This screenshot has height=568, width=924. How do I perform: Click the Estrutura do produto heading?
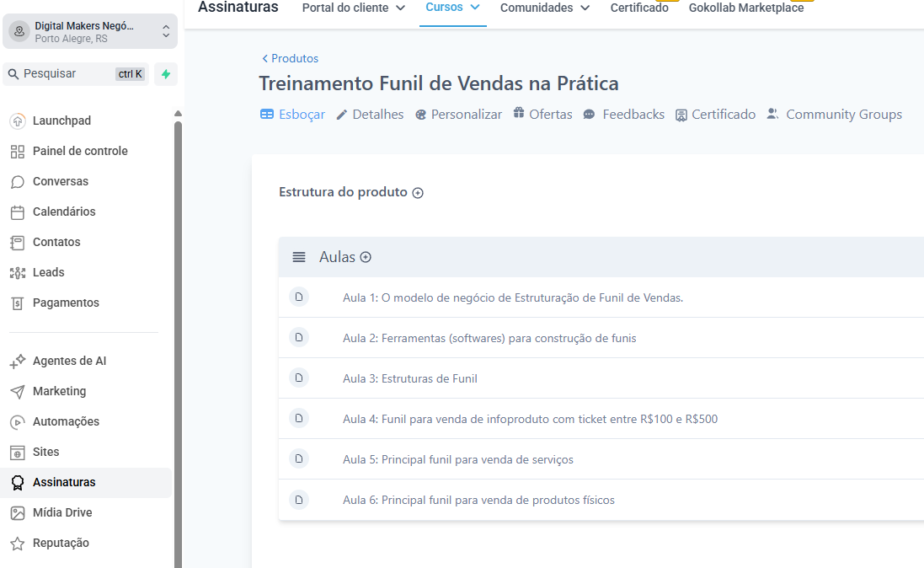coord(343,192)
